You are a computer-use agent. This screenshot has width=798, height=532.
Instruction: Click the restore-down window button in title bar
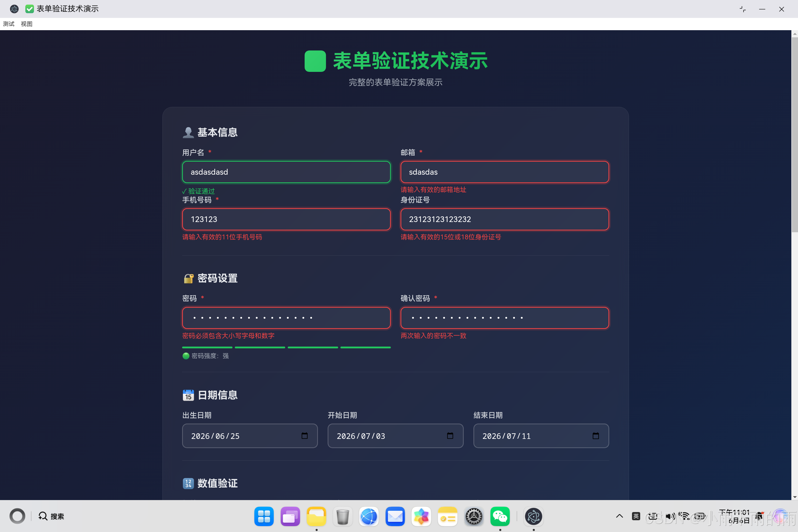point(743,9)
